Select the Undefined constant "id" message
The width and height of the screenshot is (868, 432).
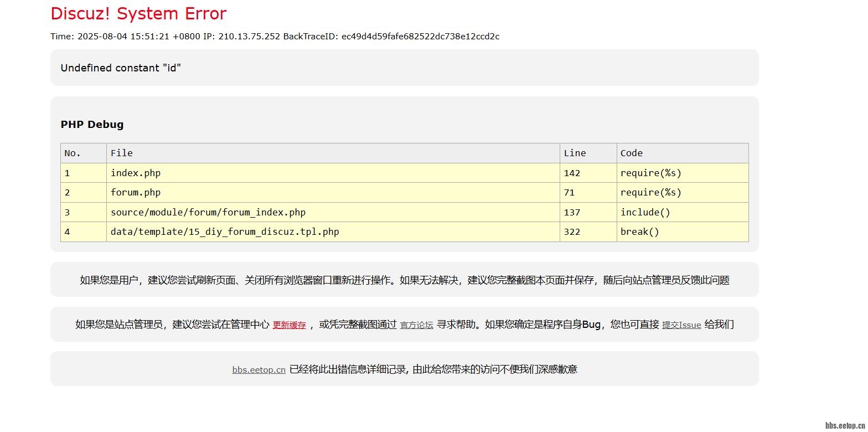tap(121, 68)
